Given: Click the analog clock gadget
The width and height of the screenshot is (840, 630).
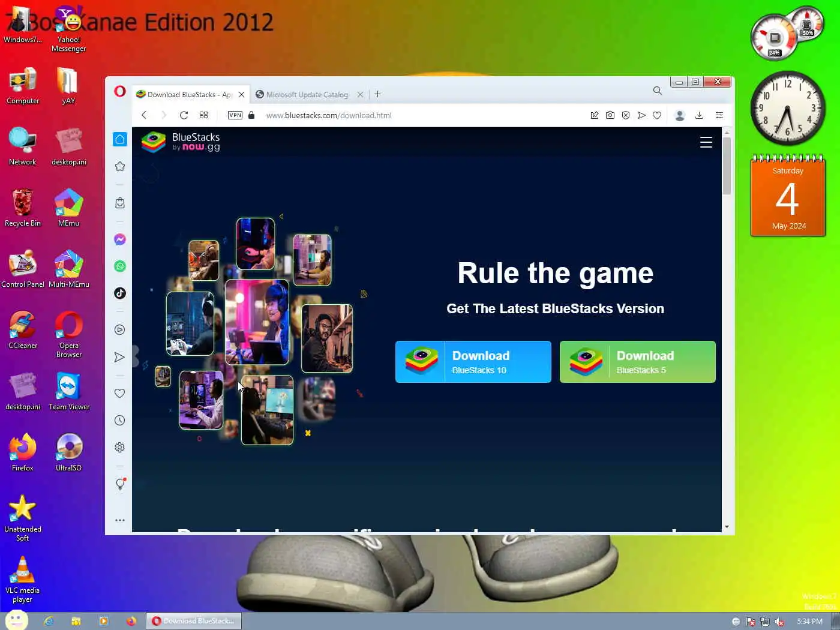Looking at the screenshot, I should 788,108.
